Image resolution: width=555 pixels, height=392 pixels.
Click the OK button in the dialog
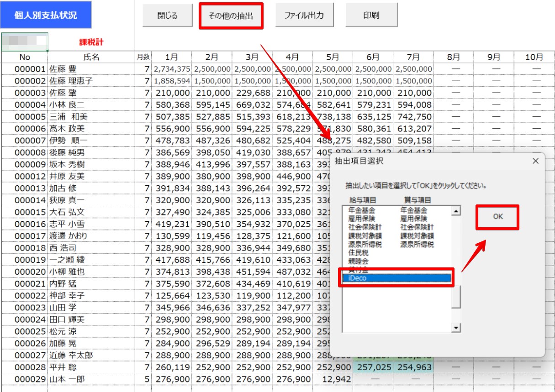click(x=497, y=217)
